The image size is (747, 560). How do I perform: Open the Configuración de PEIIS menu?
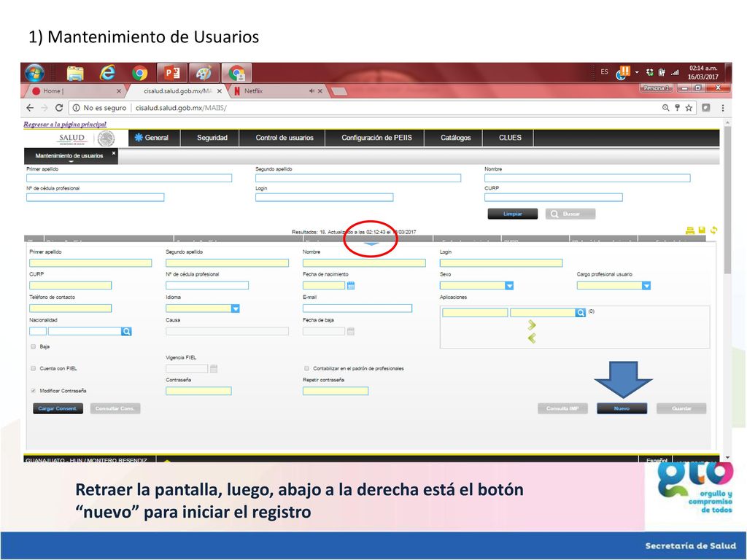377,138
